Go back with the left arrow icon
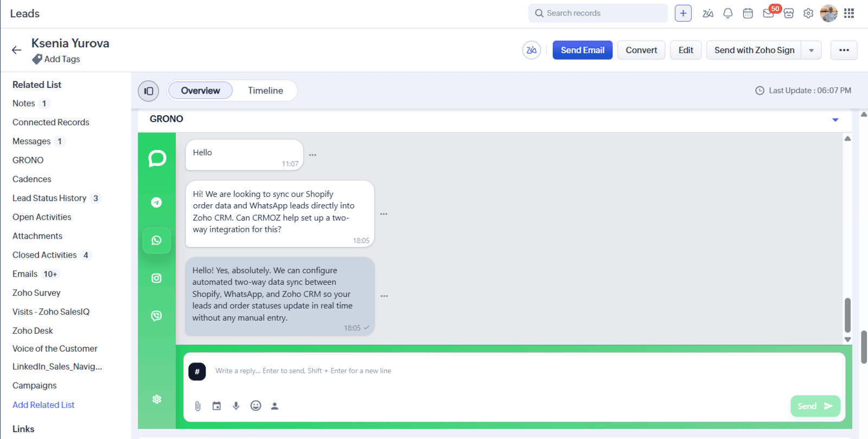This screenshot has height=439, width=868. [x=17, y=50]
